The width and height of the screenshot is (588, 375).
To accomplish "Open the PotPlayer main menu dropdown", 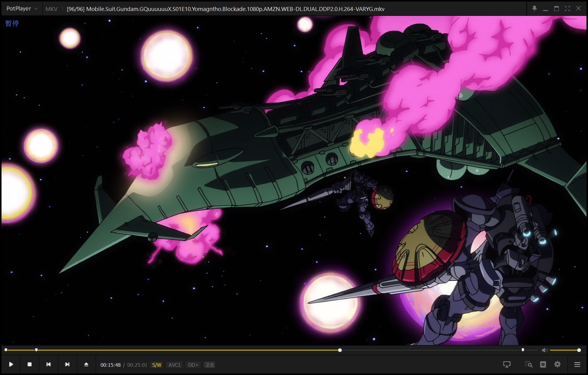I will [x=22, y=9].
